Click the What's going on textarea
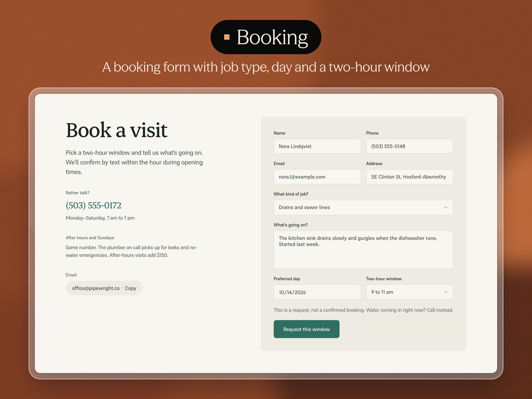532x399 pixels. tap(363, 250)
